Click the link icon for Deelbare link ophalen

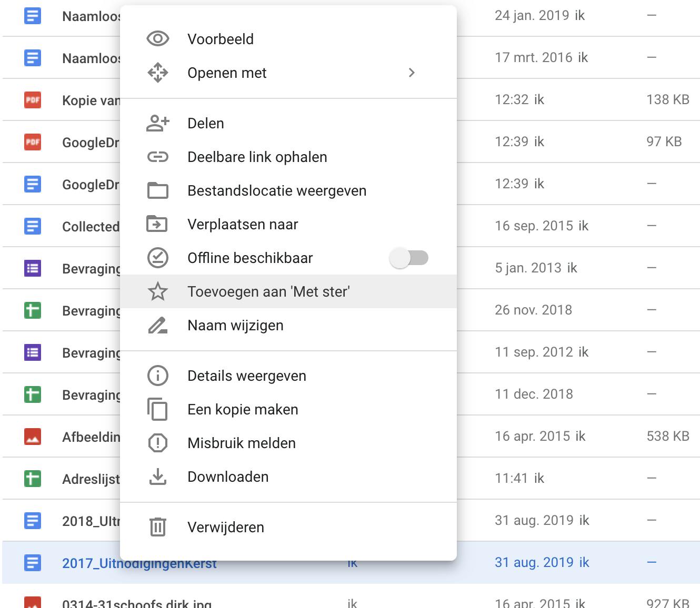point(157,157)
